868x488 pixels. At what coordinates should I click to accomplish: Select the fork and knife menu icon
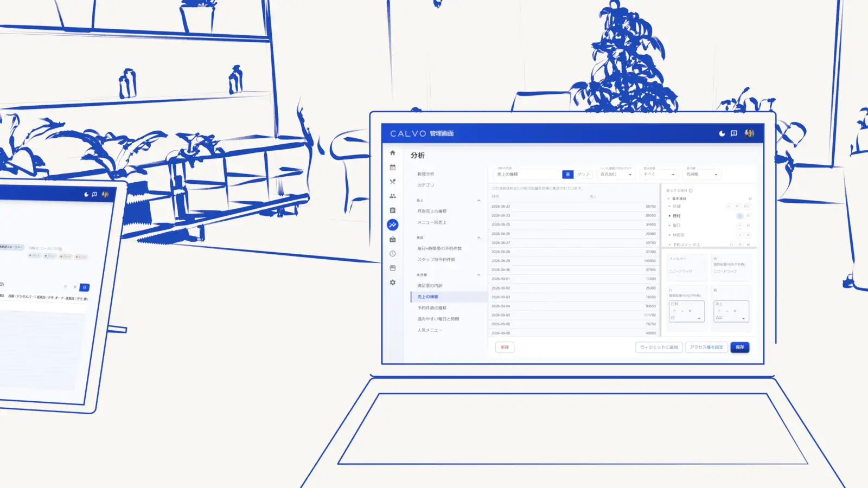pyautogui.click(x=392, y=182)
